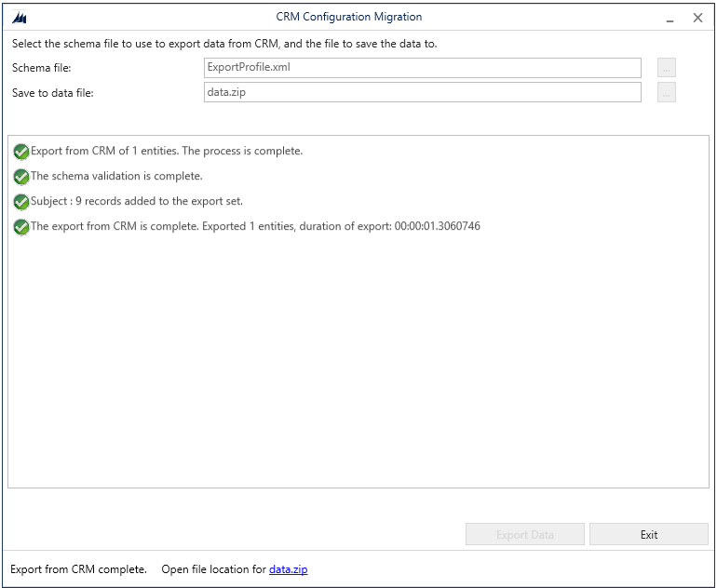Image resolution: width=717 pixels, height=588 pixels.
Task: Click the Save to data file input showing data.zip
Action: click(423, 92)
